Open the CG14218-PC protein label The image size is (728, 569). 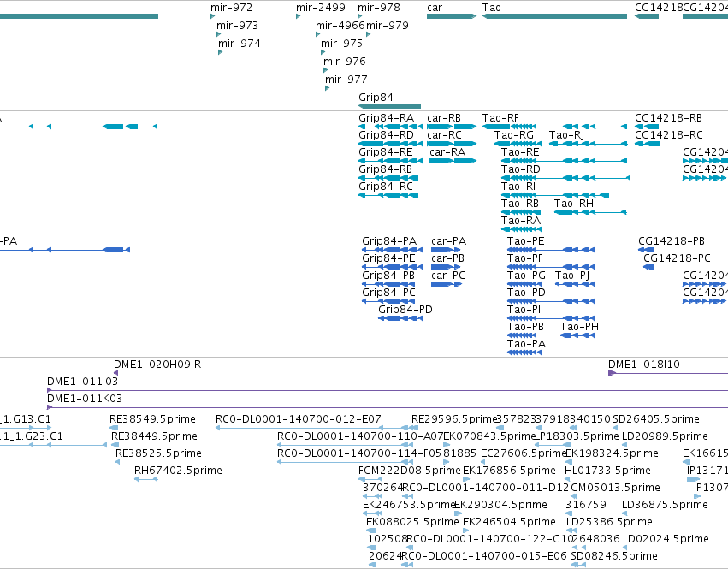(x=677, y=258)
